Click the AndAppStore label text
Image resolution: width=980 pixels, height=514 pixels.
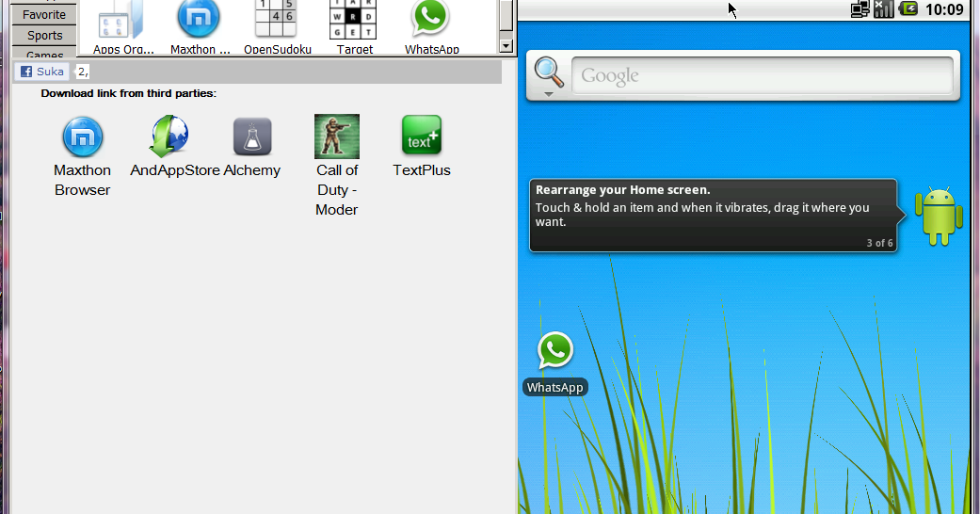coord(175,170)
